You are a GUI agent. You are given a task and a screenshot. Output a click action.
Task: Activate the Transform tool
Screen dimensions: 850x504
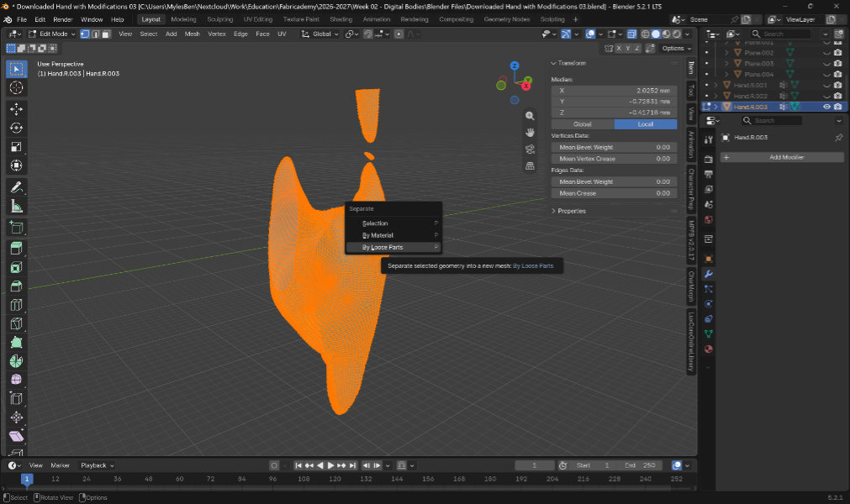tap(16, 165)
